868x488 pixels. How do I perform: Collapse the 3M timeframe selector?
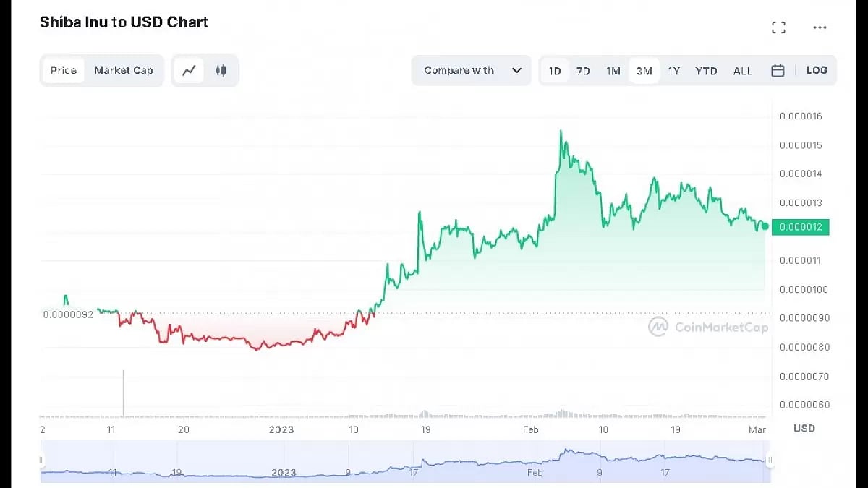pos(644,70)
